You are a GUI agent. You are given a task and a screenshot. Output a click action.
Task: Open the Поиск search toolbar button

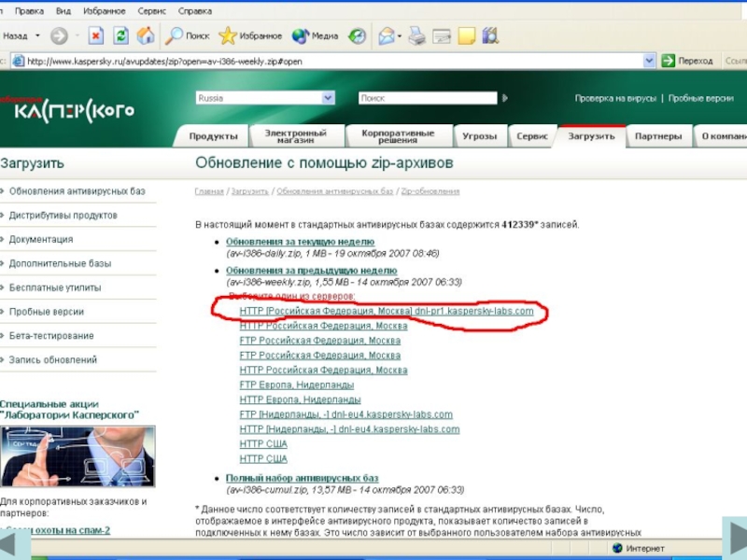(x=188, y=35)
